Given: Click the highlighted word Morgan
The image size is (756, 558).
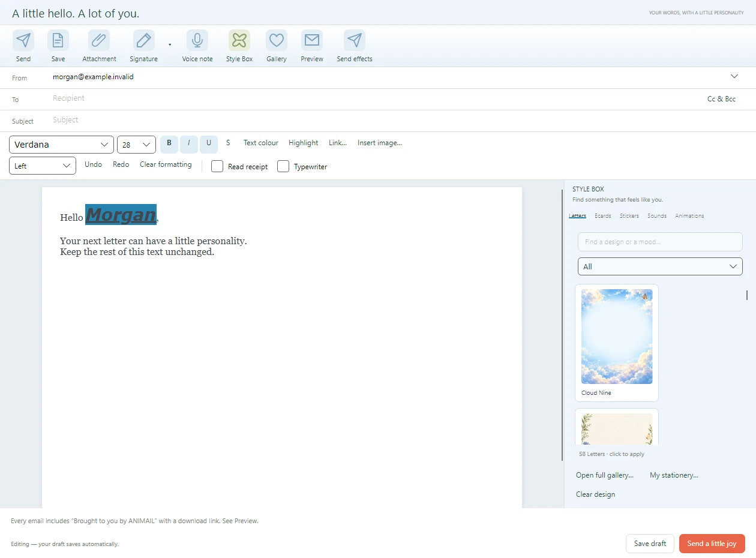Looking at the screenshot, I should (x=121, y=214).
